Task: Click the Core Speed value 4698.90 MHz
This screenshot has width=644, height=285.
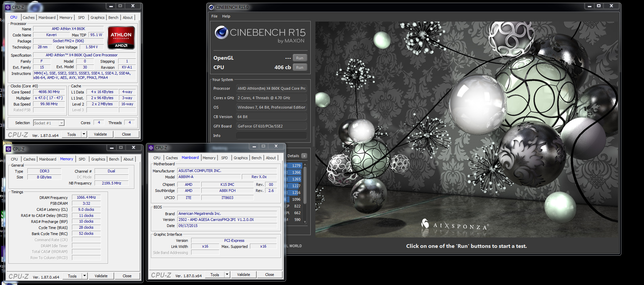Action: [x=49, y=92]
